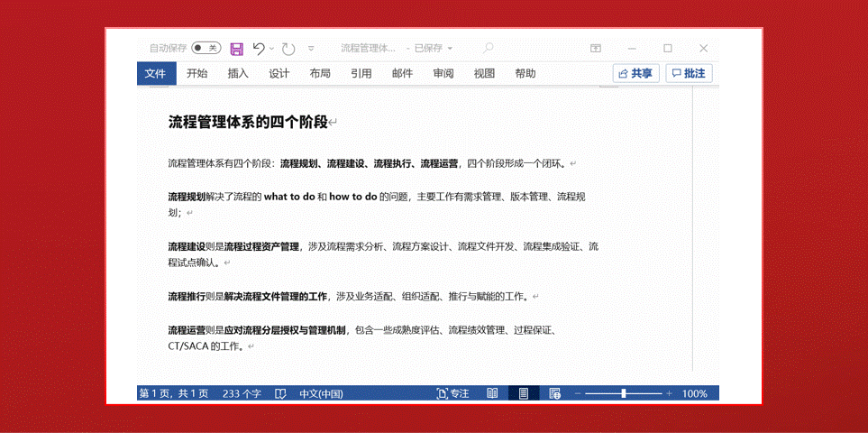Switch to the 引用 (References) tab
Viewport: 868px width, 433px height.
pos(361,74)
